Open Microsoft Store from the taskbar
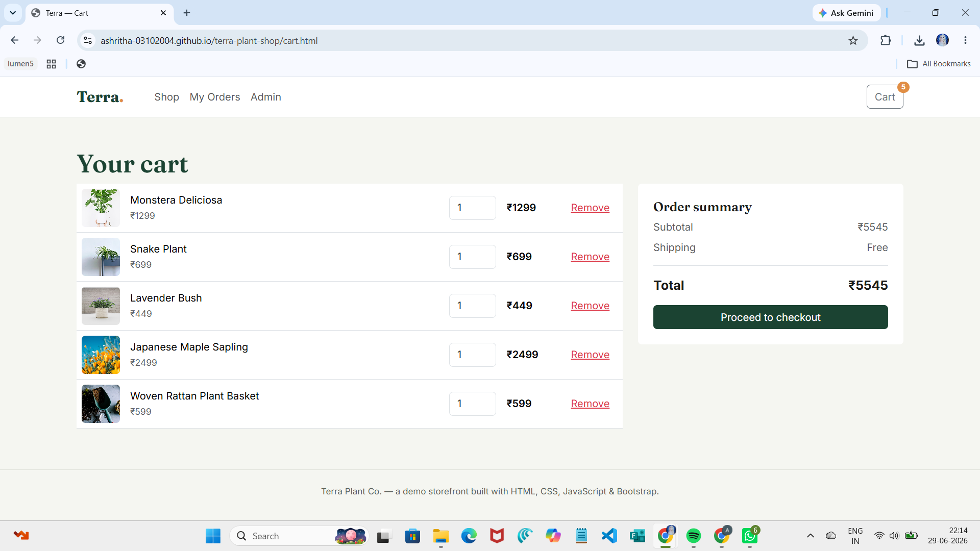This screenshot has width=980, height=551. tap(412, 536)
